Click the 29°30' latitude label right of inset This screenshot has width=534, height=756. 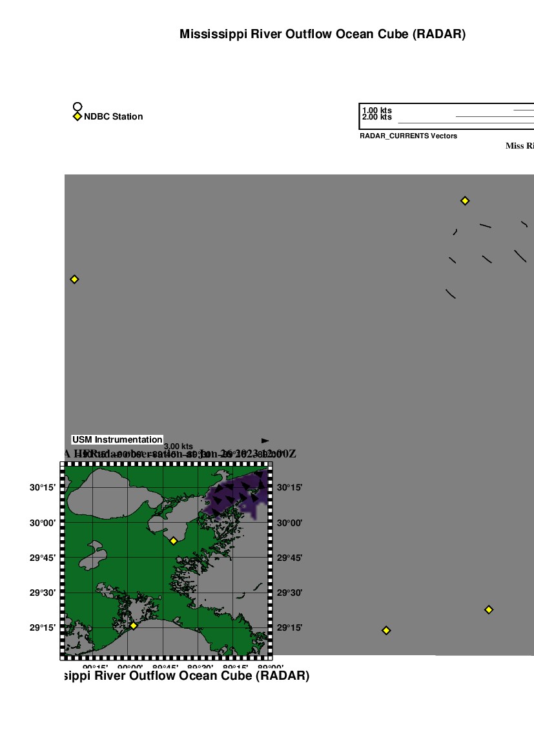289,593
